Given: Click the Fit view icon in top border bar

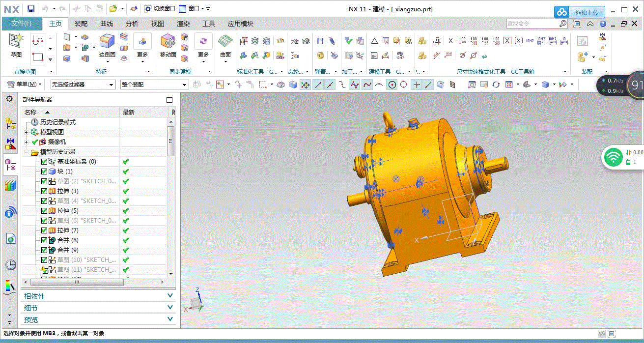Looking at the screenshot, I should tap(472, 85).
